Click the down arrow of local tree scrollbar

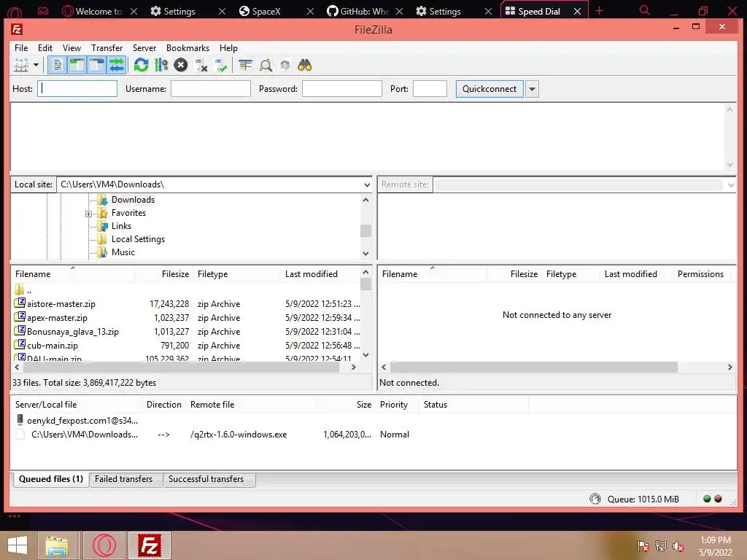(366, 253)
